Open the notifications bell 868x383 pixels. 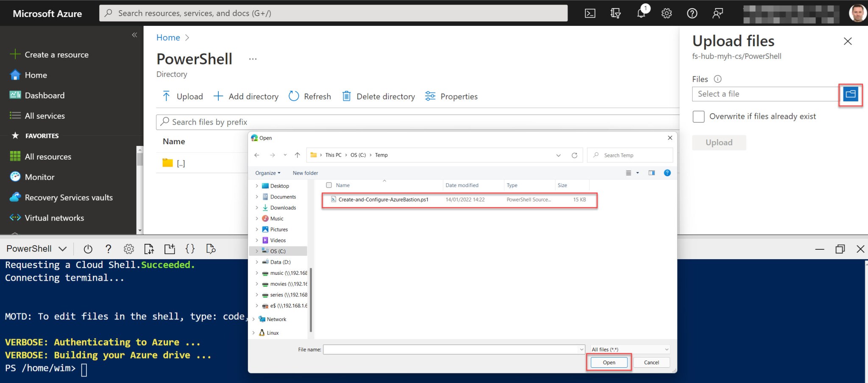coord(641,13)
